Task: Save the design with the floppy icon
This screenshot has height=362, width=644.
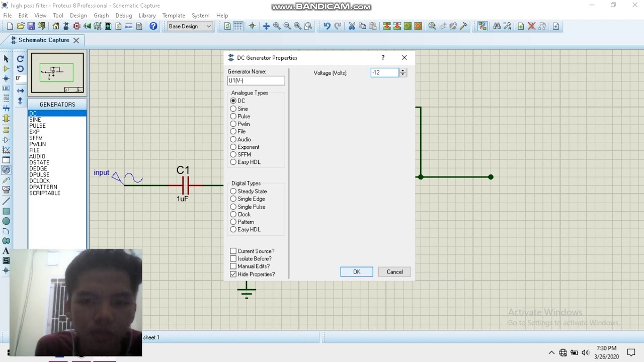Action: (31, 26)
